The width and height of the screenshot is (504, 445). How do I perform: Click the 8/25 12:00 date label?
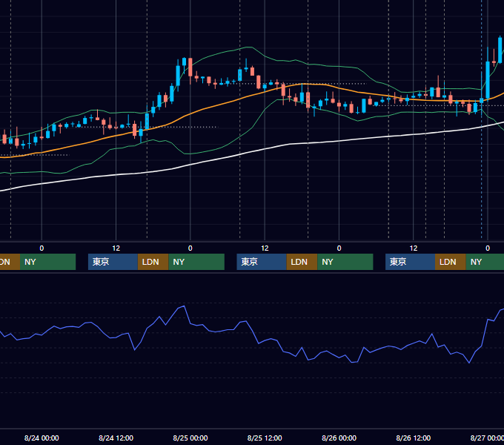[x=265, y=438]
